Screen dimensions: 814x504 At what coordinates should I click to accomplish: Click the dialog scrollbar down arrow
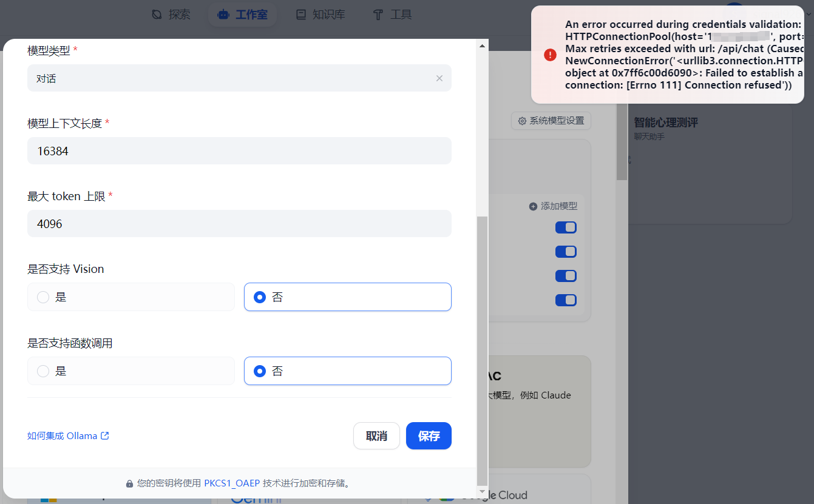[x=483, y=492]
